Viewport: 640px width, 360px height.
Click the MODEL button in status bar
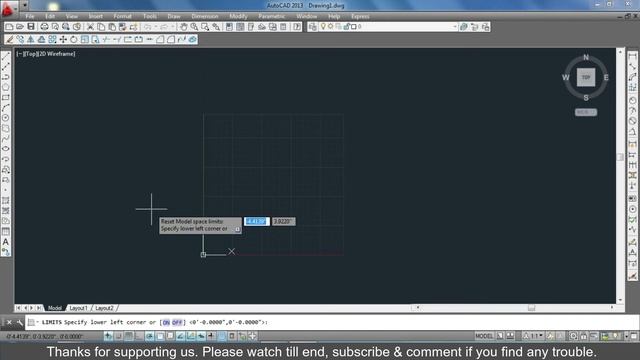[x=484, y=336]
